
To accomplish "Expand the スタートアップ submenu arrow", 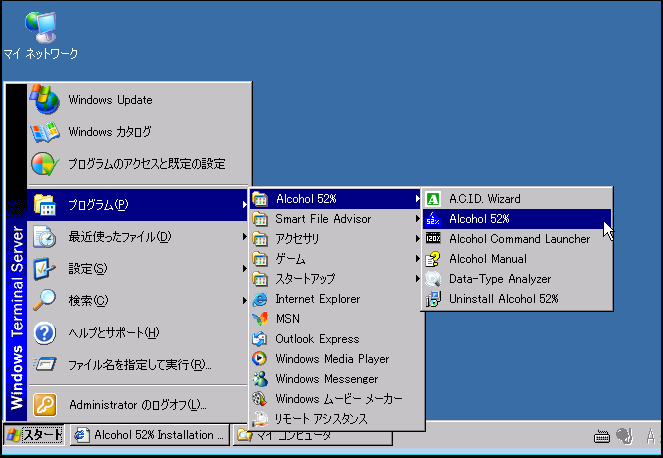I will tap(417, 279).
